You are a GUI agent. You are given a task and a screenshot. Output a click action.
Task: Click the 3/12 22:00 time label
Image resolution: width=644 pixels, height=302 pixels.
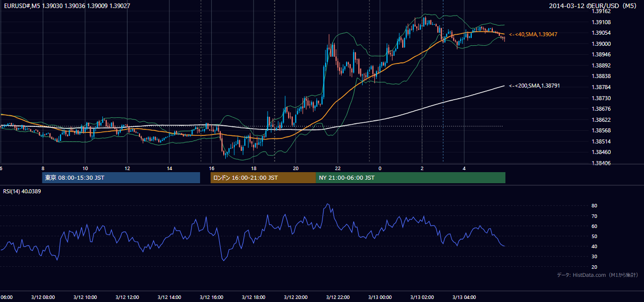(x=338, y=297)
